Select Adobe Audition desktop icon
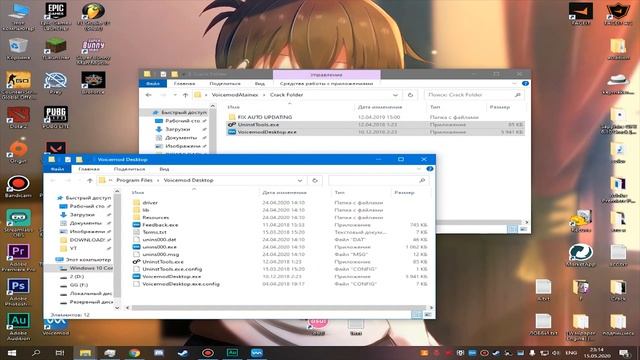 click(x=18, y=327)
